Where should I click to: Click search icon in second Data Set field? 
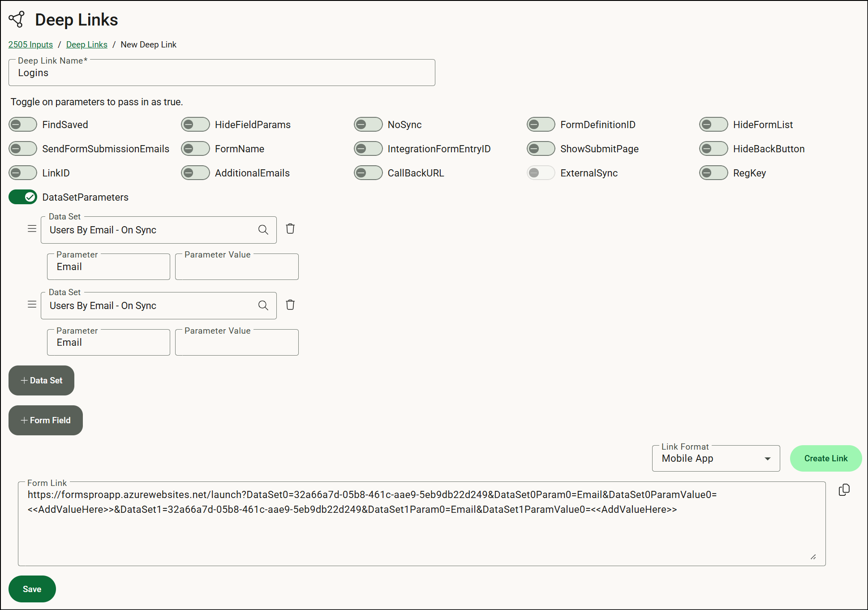coord(263,305)
